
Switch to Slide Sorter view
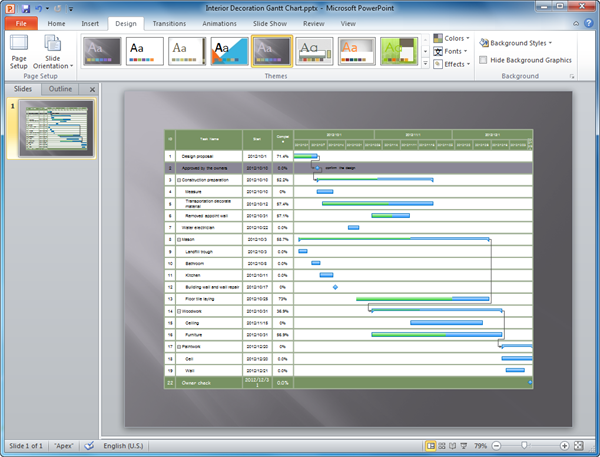(x=443, y=445)
